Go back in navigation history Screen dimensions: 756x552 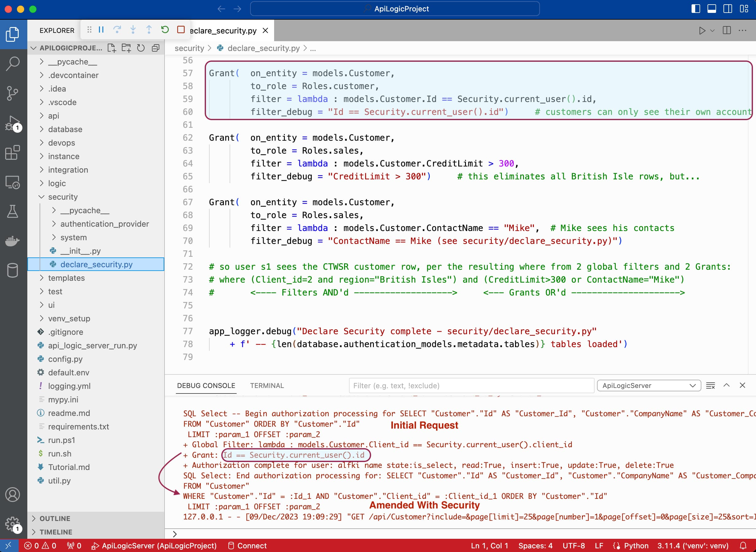click(x=221, y=9)
